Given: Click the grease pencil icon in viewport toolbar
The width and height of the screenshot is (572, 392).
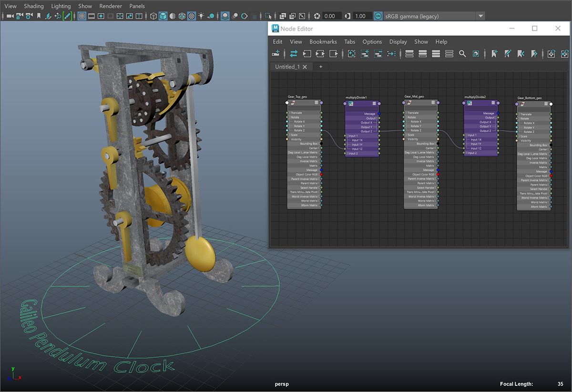Looking at the screenshot, I should (x=67, y=16).
